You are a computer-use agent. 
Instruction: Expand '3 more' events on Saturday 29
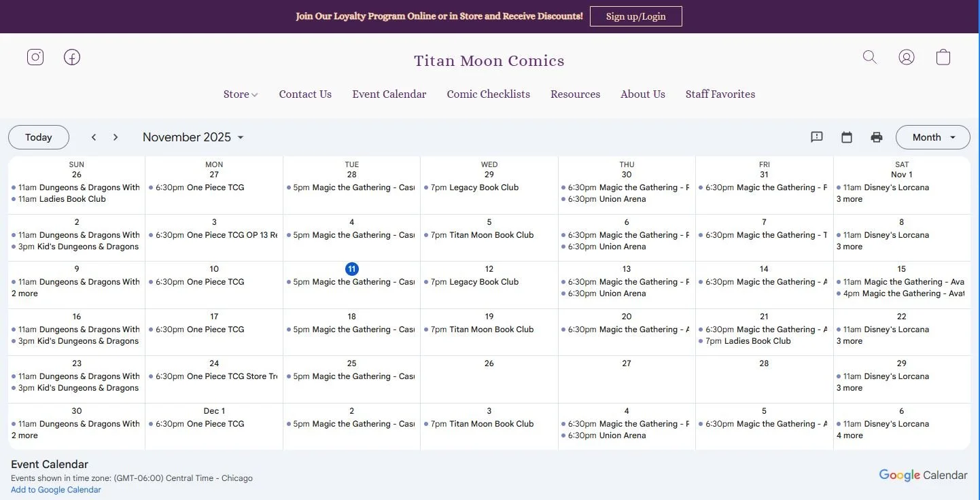(x=850, y=388)
